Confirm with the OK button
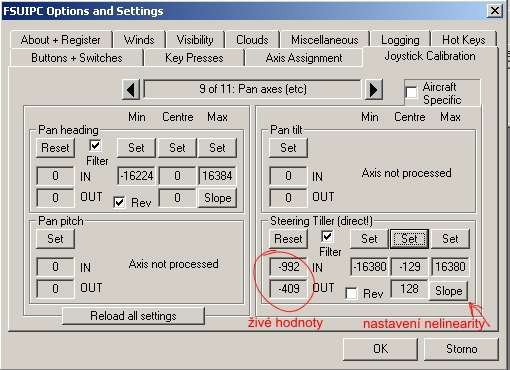Viewport: 510px width, 370px height. (x=380, y=349)
